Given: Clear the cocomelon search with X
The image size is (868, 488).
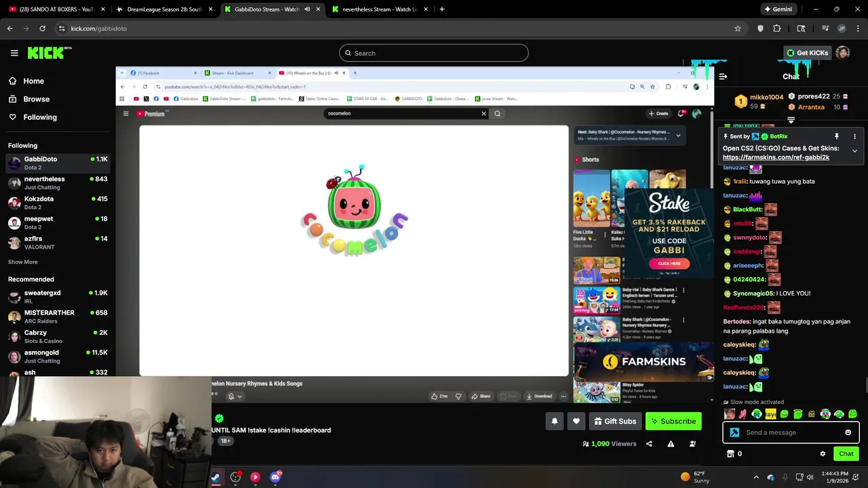Looking at the screenshot, I should tap(484, 114).
